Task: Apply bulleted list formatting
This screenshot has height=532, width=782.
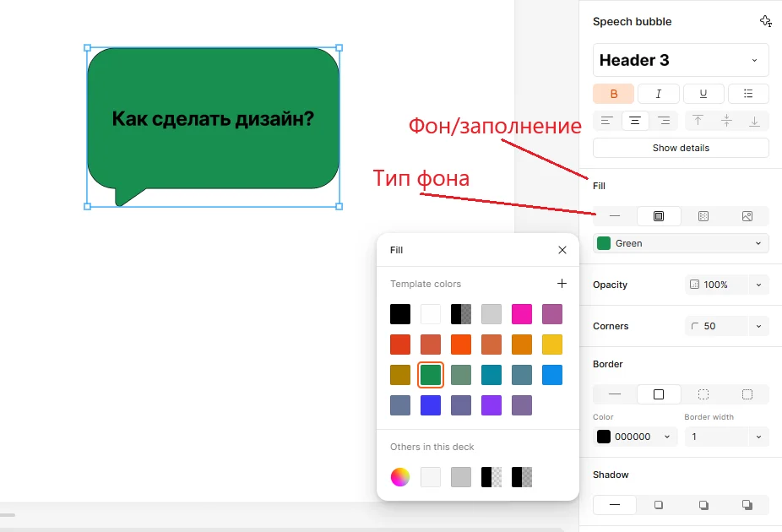Action: tap(748, 94)
